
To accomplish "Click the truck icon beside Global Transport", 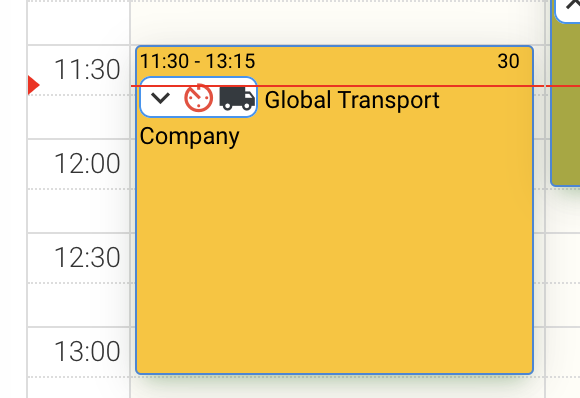I will pyautogui.click(x=237, y=98).
